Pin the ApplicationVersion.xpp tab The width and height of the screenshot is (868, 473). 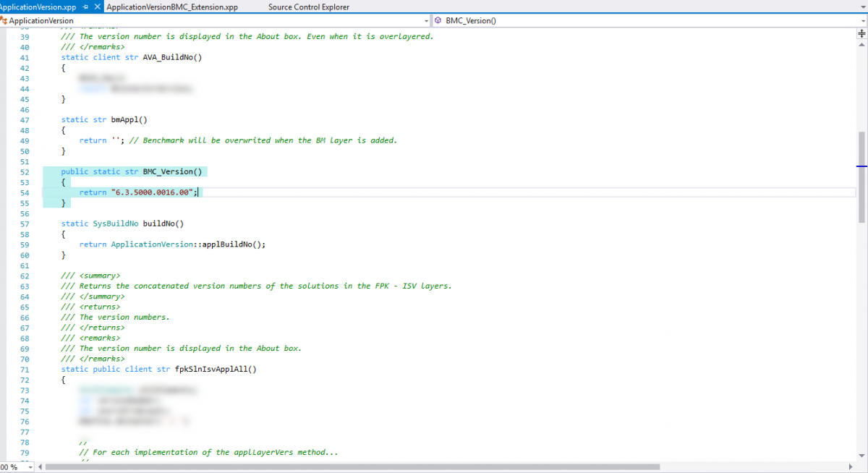pos(85,7)
